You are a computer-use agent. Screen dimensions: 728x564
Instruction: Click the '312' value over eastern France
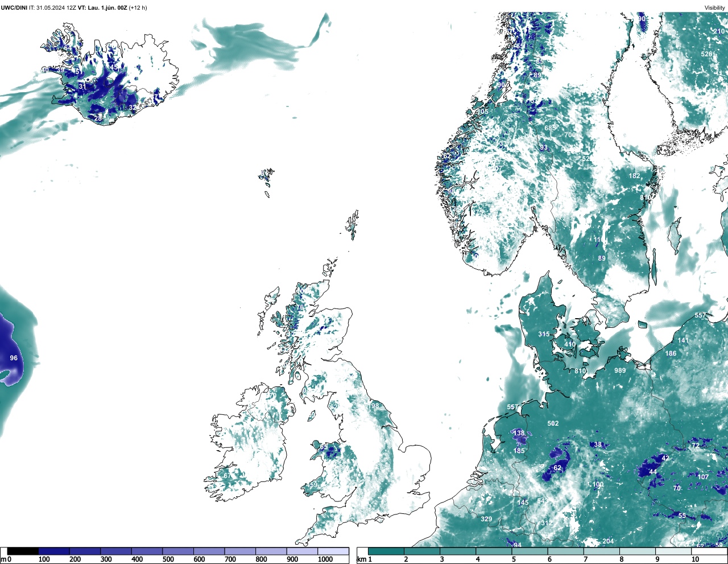[547, 523]
